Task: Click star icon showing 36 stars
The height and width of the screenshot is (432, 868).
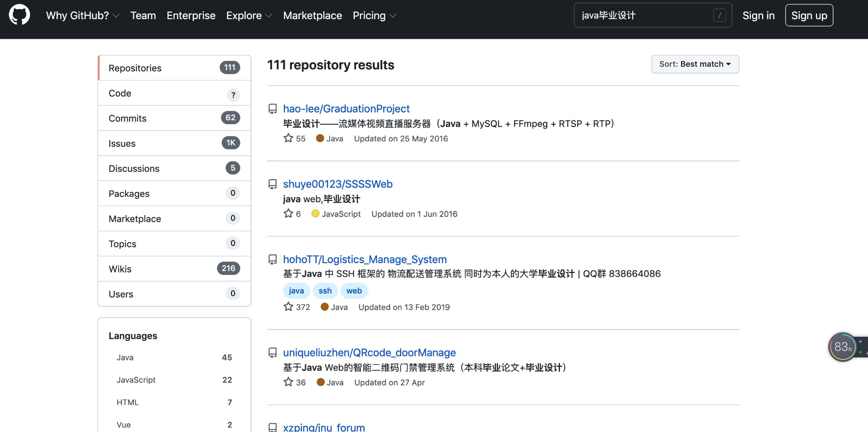Action: click(288, 382)
